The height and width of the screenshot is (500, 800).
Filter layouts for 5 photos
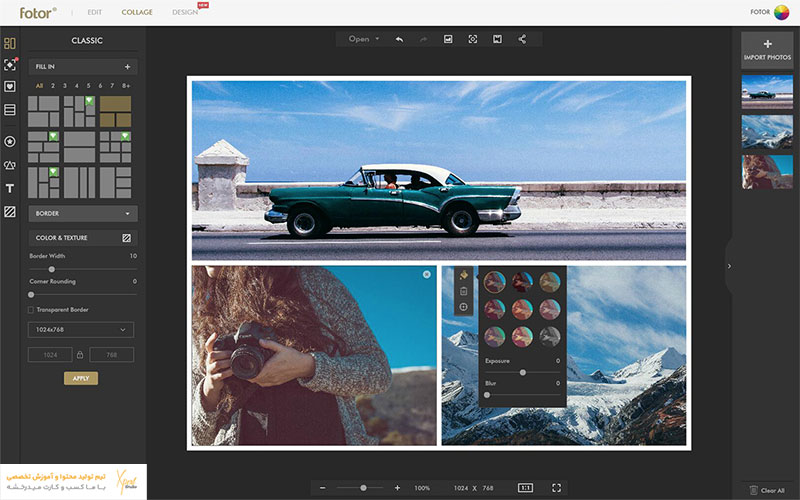88,86
